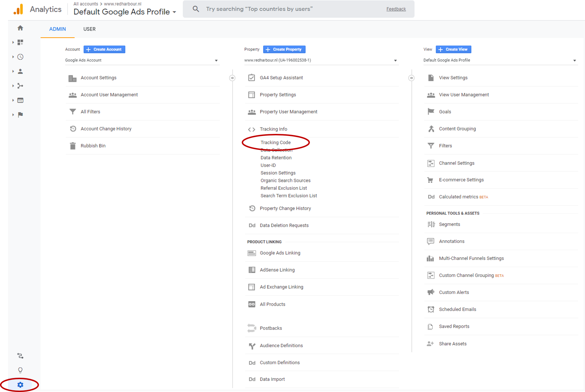Click the Postbacks arrows icon
This screenshot has width=585, height=392.
251,328
